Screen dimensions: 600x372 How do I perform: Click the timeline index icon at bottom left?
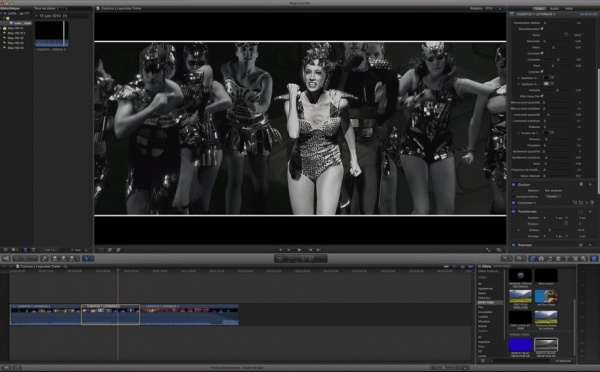click(7, 367)
